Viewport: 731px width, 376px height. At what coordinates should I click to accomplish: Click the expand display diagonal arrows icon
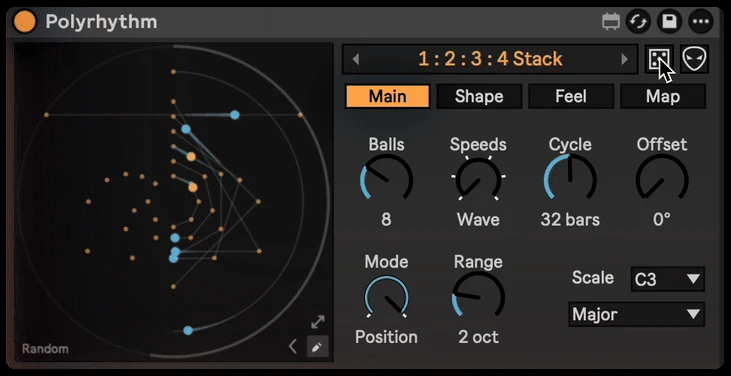pyautogui.click(x=317, y=322)
